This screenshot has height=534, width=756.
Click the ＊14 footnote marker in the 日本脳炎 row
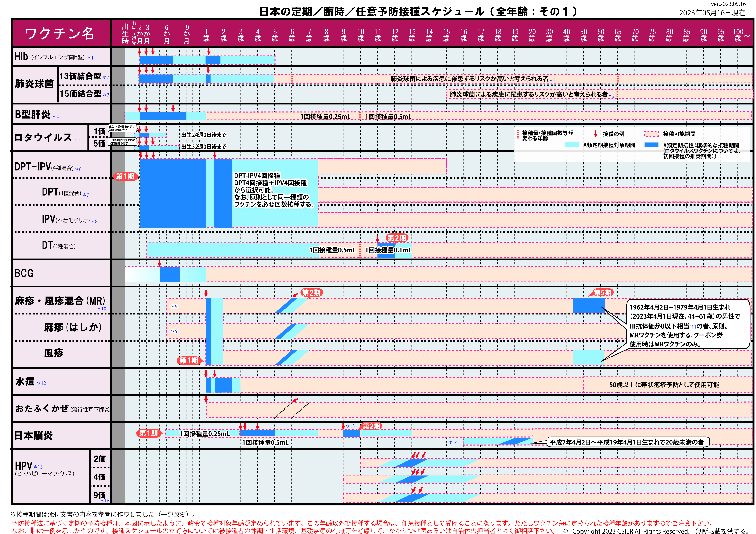[x=453, y=442]
